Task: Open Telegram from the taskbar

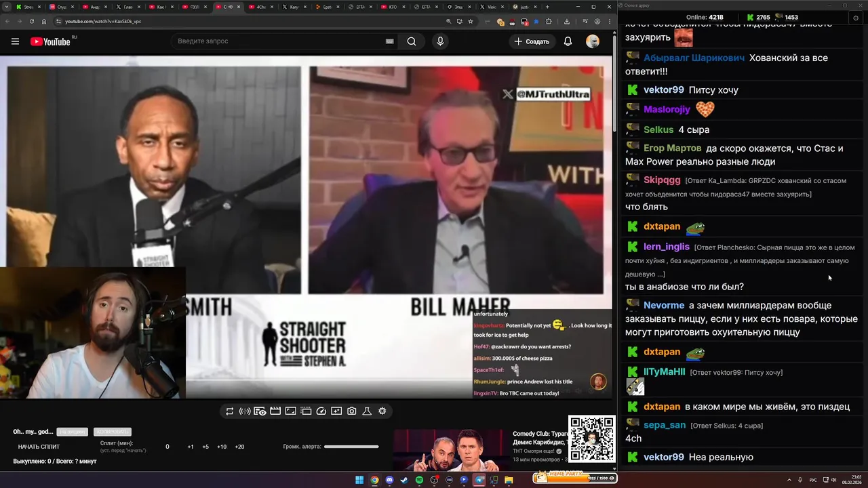Action: point(479,480)
